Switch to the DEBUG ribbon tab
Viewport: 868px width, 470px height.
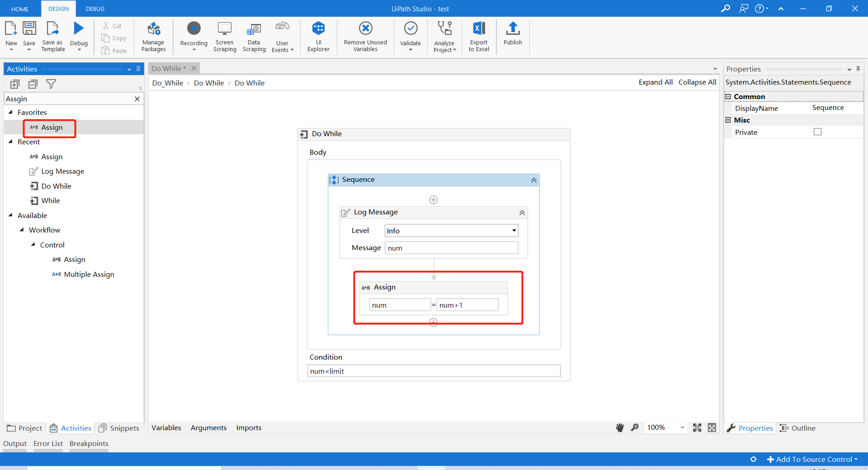coord(94,9)
